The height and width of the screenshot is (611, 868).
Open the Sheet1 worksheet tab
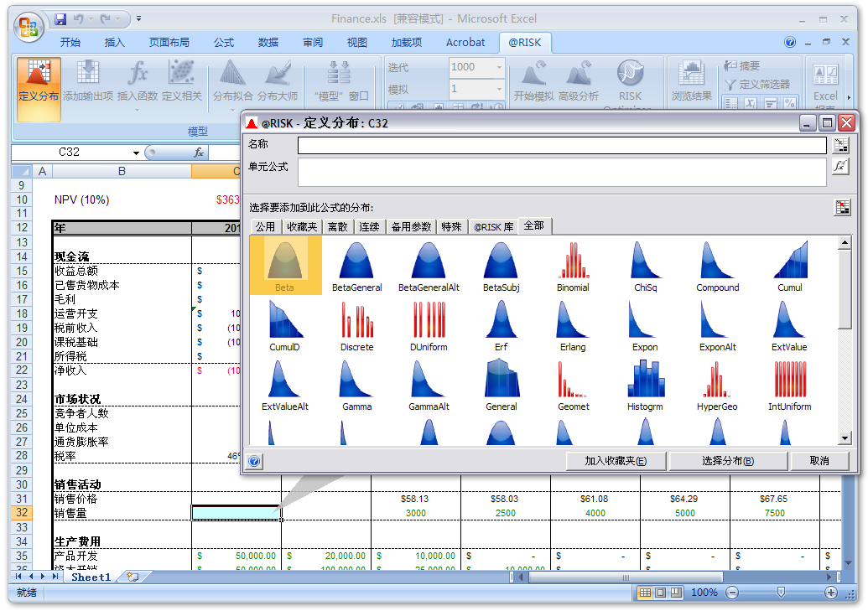tap(91, 577)
